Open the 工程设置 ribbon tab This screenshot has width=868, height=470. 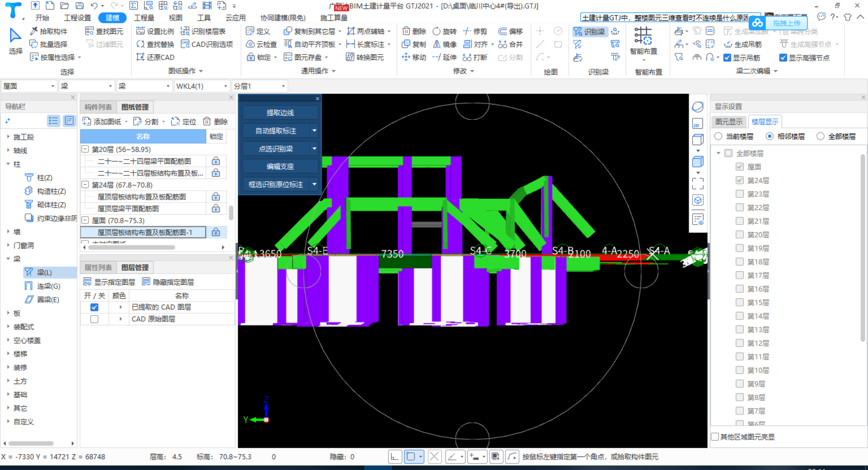pos(77,18)
